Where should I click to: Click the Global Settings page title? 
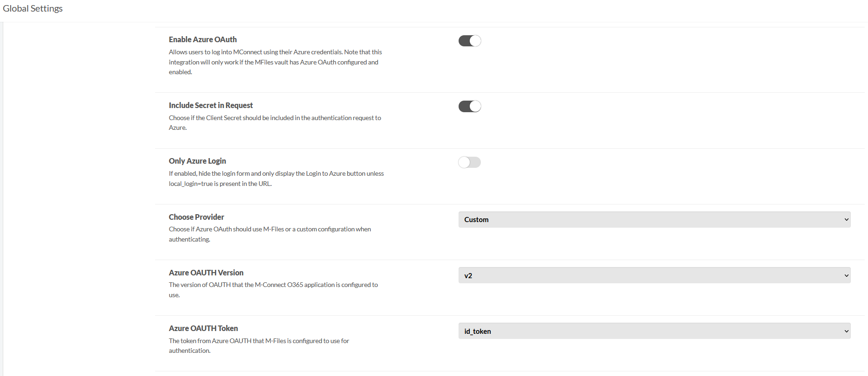[32, 8]
